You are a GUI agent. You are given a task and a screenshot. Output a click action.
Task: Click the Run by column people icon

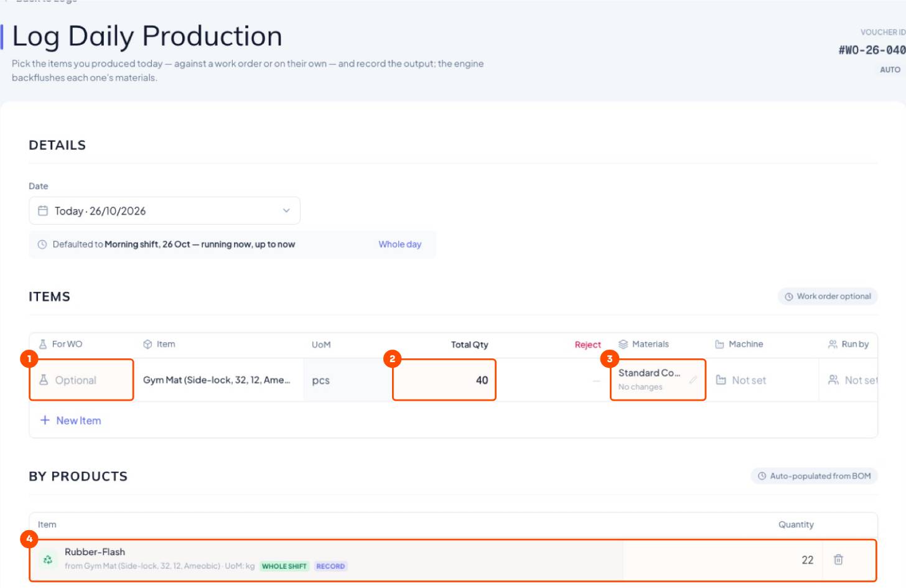833,344
